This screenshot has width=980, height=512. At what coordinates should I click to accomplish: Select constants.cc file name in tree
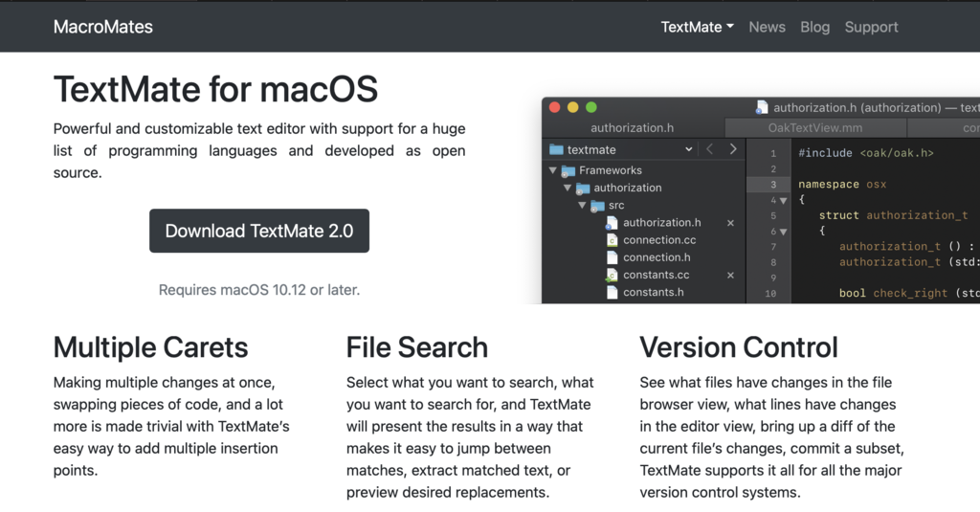657,275
